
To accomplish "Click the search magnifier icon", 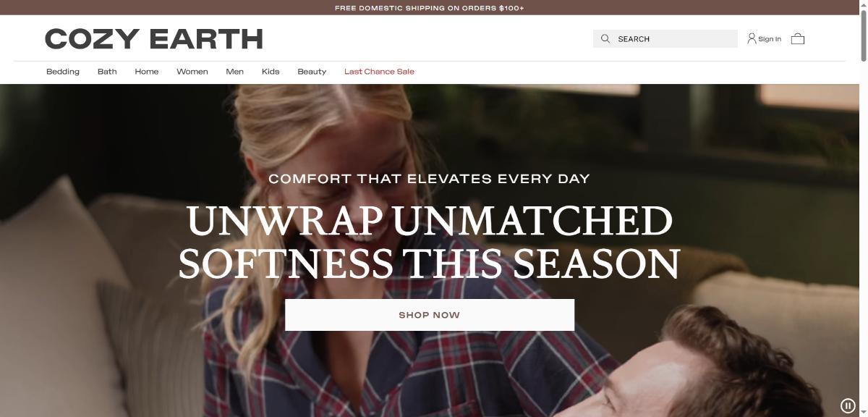I will pos(605,38).
